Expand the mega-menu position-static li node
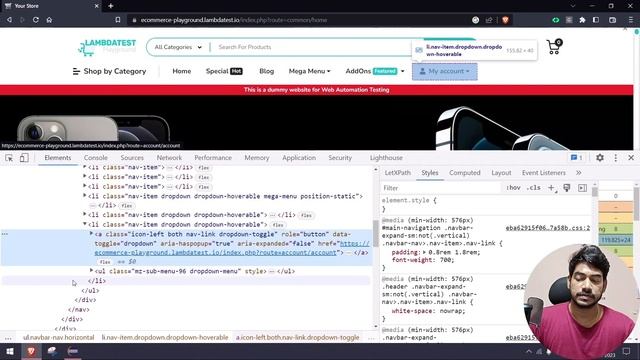Screen dimensions: 640x360 [85, 196]
